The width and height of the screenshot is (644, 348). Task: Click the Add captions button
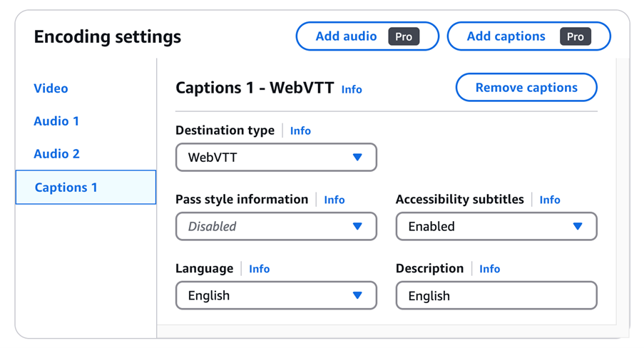506,36
